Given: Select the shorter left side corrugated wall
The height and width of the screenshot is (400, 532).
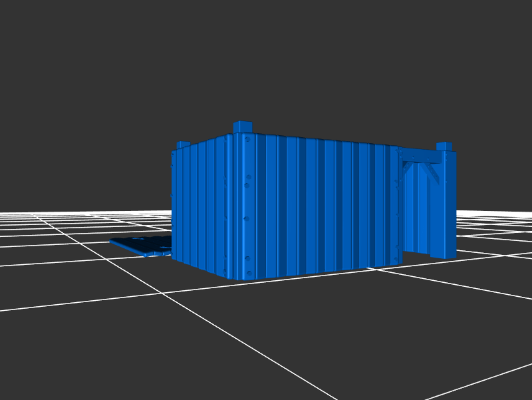Looking at the screenshot, I should [x=199, y=206].
